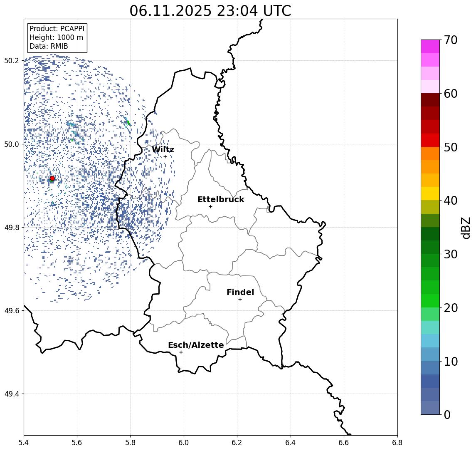Click the "Height: 1000 m" legend line
Image resolution: width=476 pixels, height=451 pixels.
(x=56, y=37)
